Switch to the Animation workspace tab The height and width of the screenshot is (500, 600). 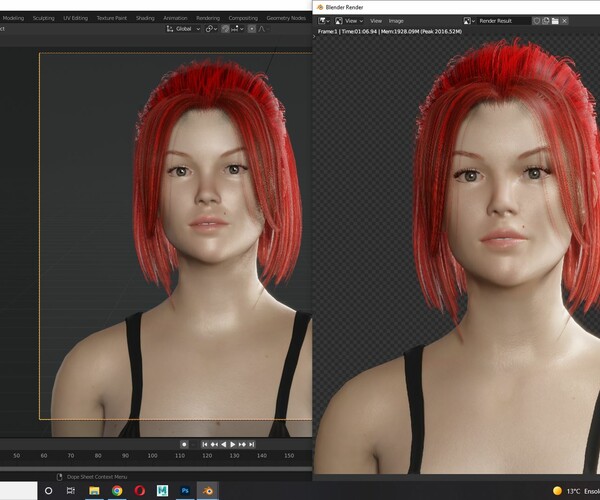click(x=175, y=18)
